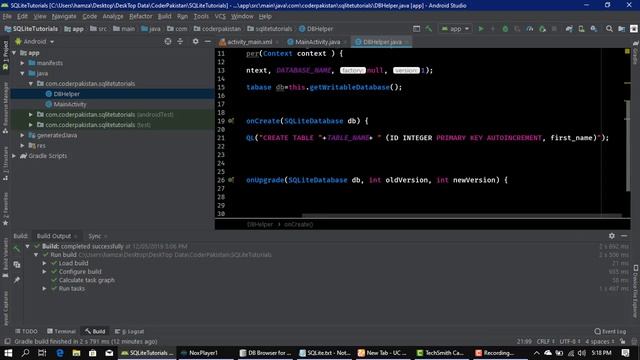The height and width of the screenshot is (360, 640).
Task: Click the editor horizontal scrollbar
Action: [461, 215]
